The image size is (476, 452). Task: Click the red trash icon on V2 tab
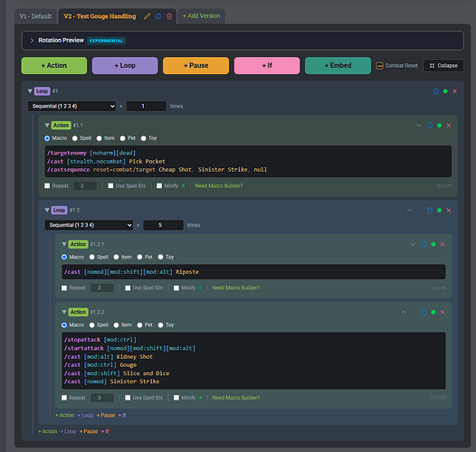pyautogui.click(x=169, y=16)
